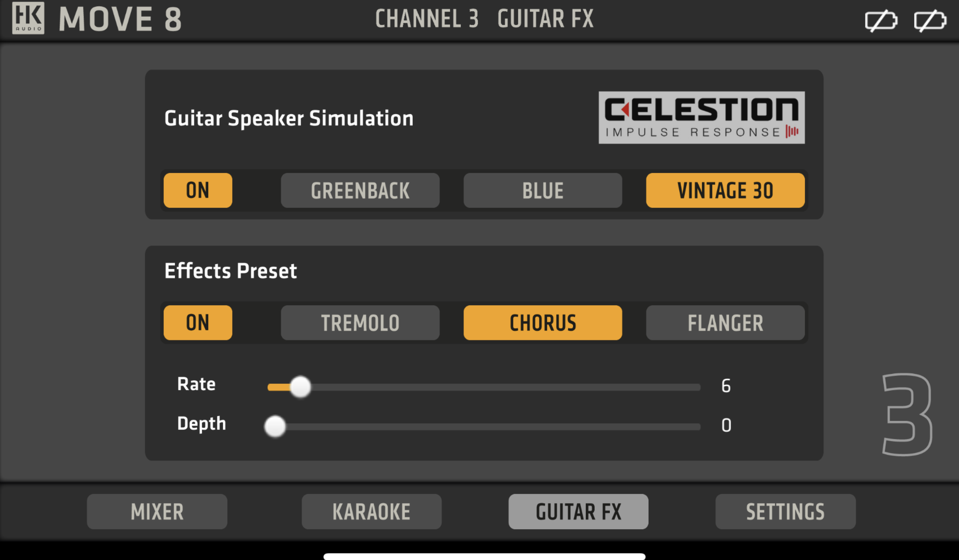
Task: Switch to the Karaoke tab
Action: (x=372, y=512)
